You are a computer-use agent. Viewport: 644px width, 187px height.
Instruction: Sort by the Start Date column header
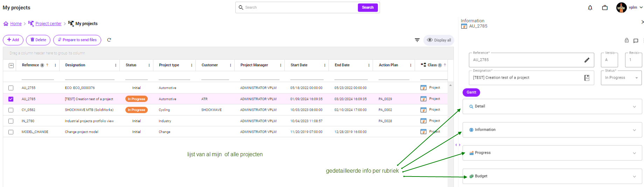299,65
